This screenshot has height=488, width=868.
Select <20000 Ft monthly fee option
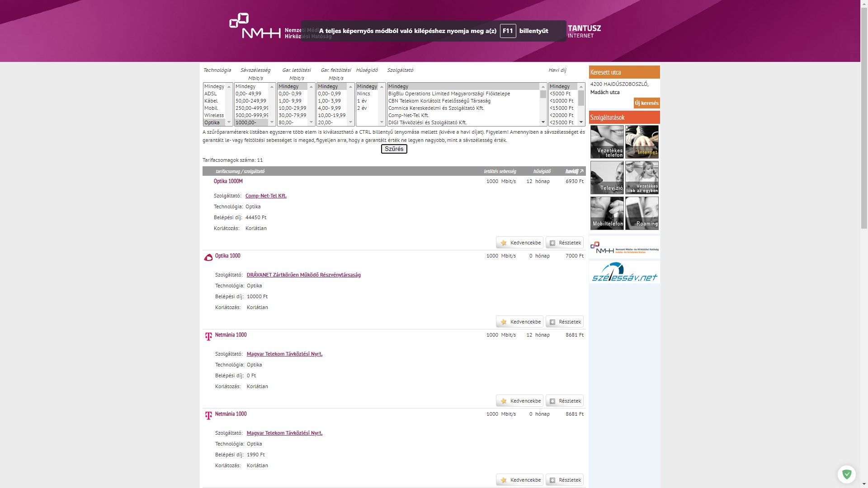click(x=563, y=115)
